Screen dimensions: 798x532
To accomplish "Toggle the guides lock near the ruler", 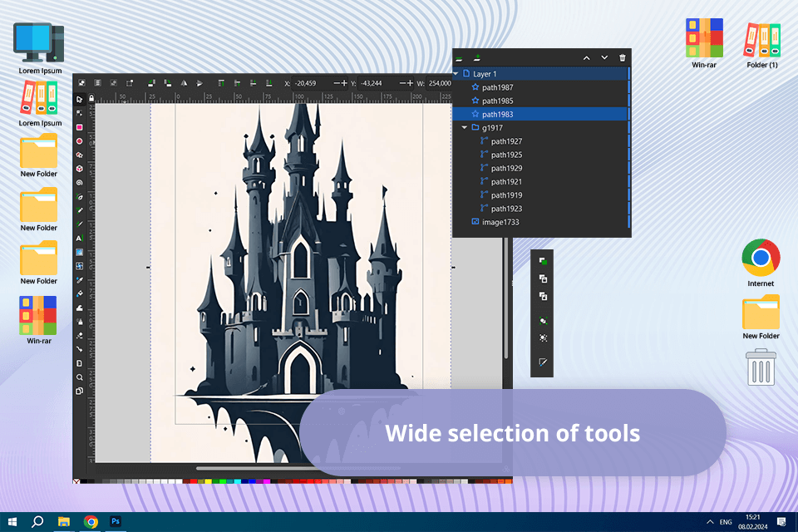I will (91, 98).
